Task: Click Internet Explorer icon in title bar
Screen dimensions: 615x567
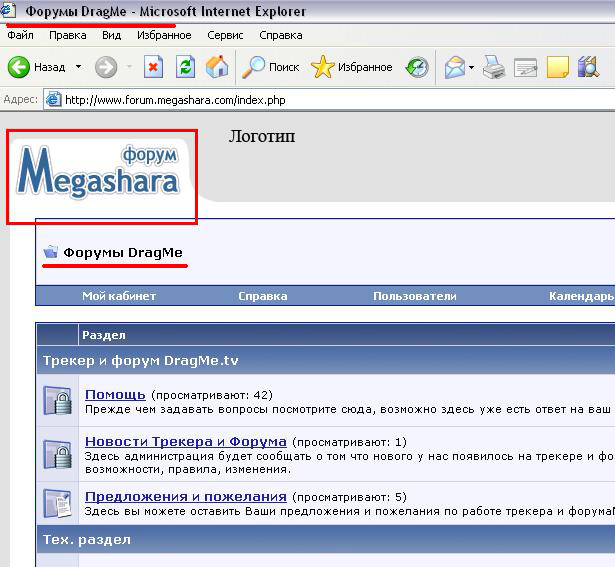Action: click(x=8, y=10)
